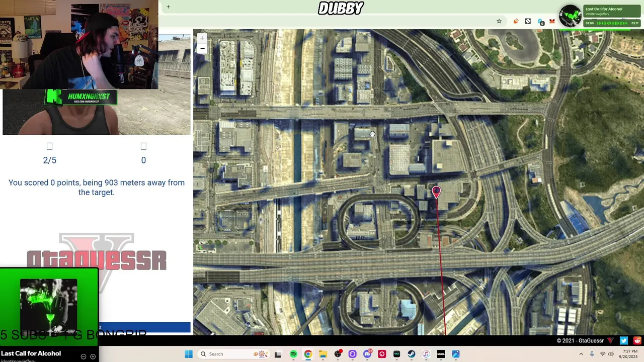The width and height of the screenshot is (644, 362).
Task: Open OBS Studio from the taskbar
Action: (338, 354)
